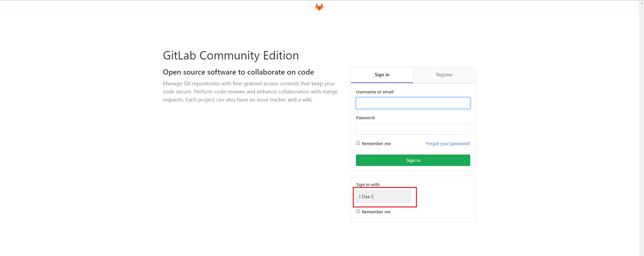Image resolution: width=644 pixels, height=256 pixels.
Task: Click the GitLab fox logo
Action: 319,7
